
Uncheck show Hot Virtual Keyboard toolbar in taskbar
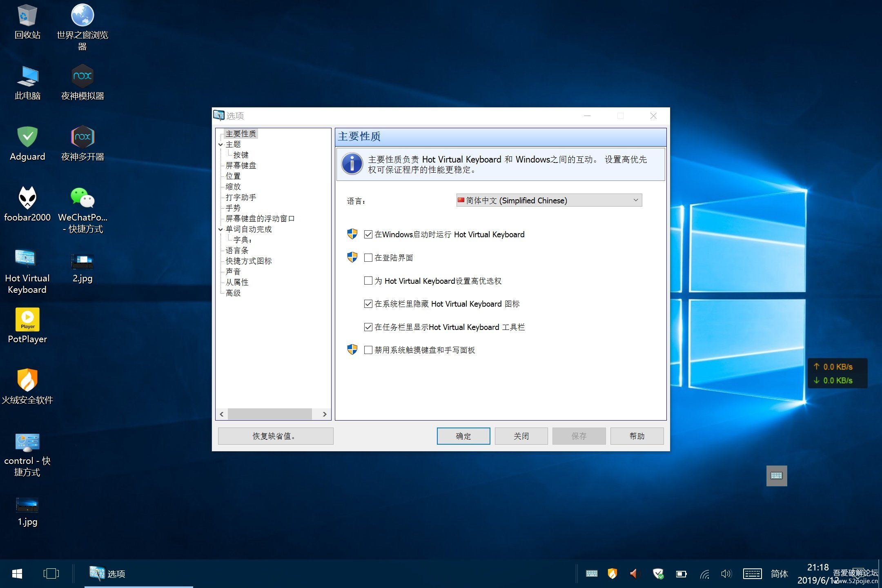point(368,327)
